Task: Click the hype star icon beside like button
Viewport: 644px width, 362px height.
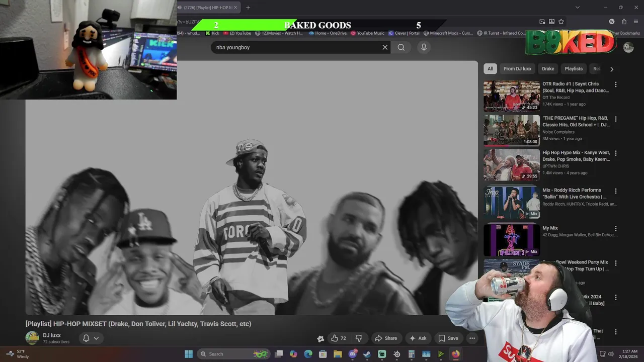Action: click(320, 339)
